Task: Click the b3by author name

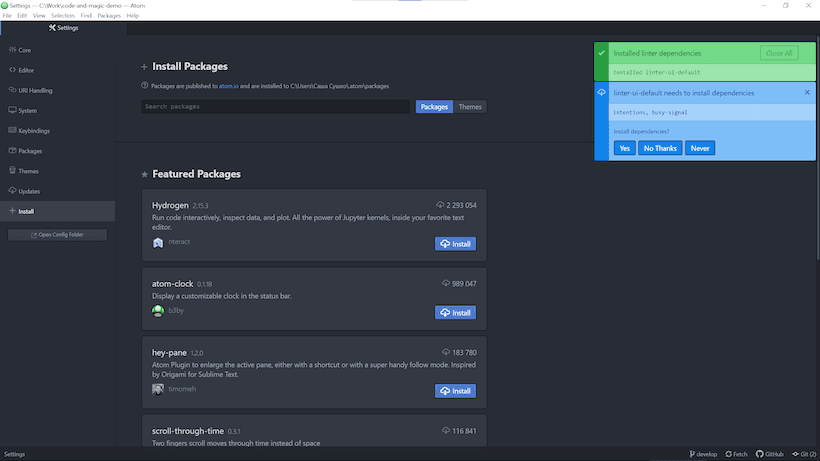Action: pos(176,310)
